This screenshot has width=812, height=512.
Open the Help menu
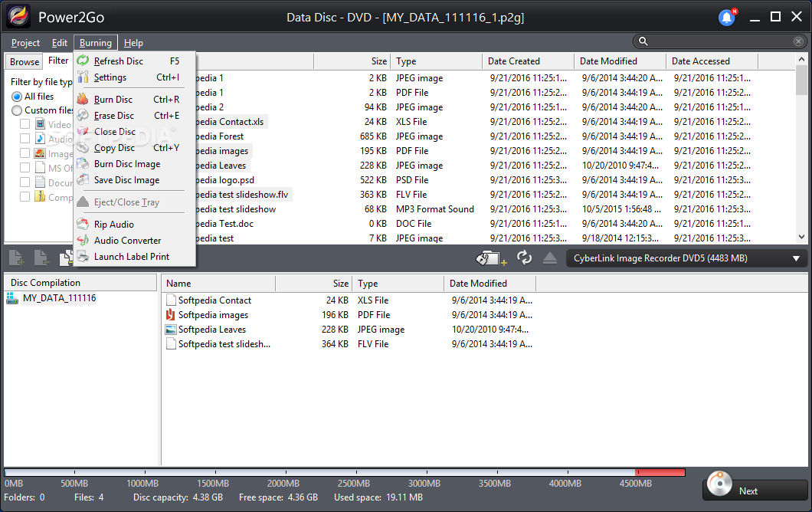click(x=133, y=43)
